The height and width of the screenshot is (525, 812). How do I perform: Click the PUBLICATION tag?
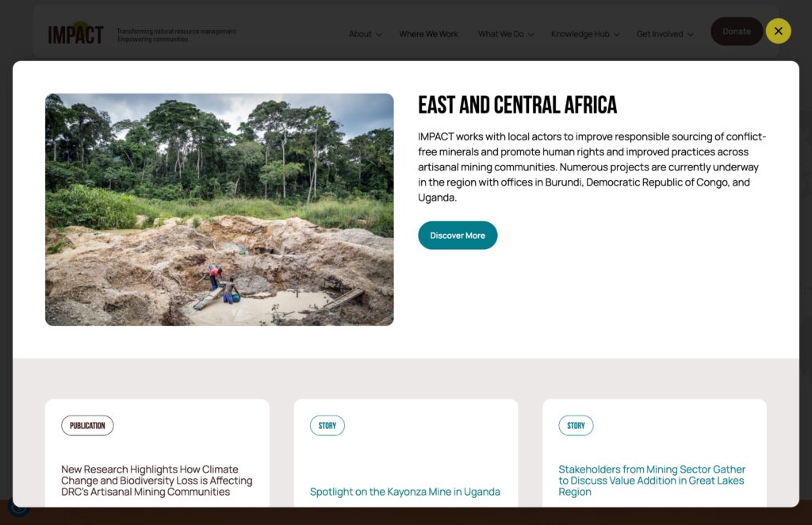pos(87,426)
